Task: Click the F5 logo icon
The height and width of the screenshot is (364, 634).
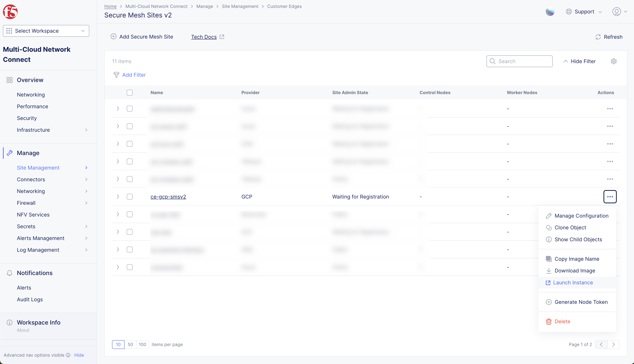Action: 10,12
